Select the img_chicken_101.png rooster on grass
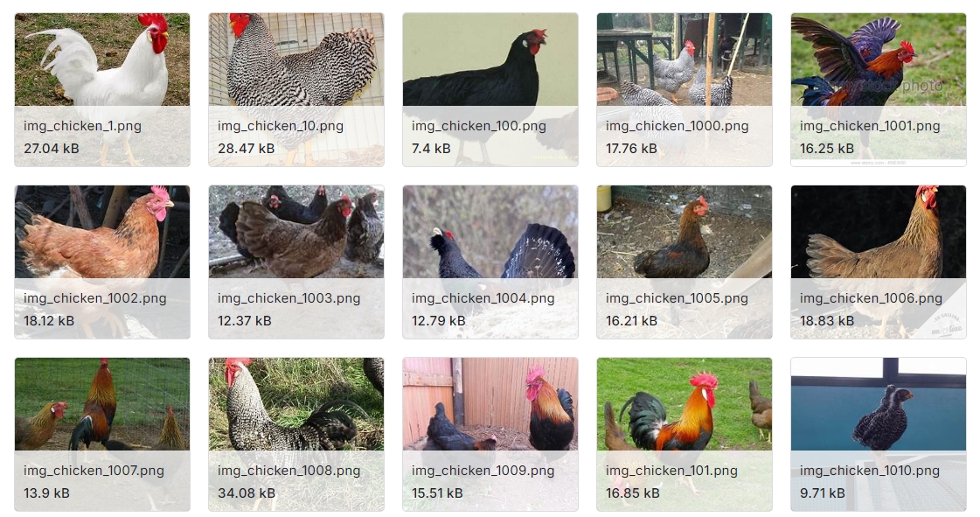This screenshot has width=980, height=517. pos(685,435)
